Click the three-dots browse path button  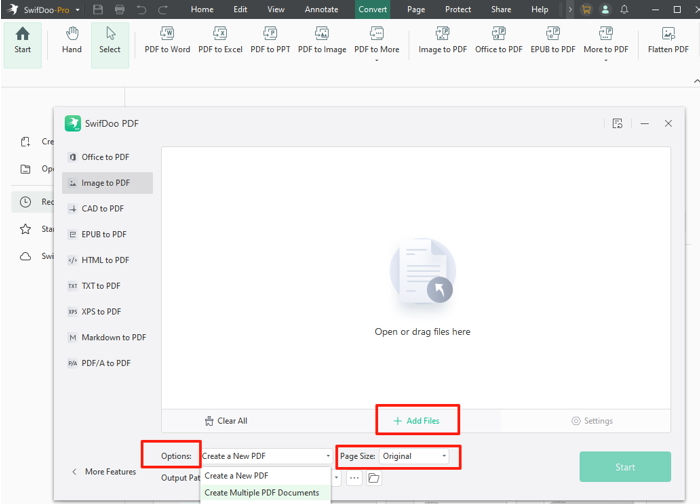[354, 478]
